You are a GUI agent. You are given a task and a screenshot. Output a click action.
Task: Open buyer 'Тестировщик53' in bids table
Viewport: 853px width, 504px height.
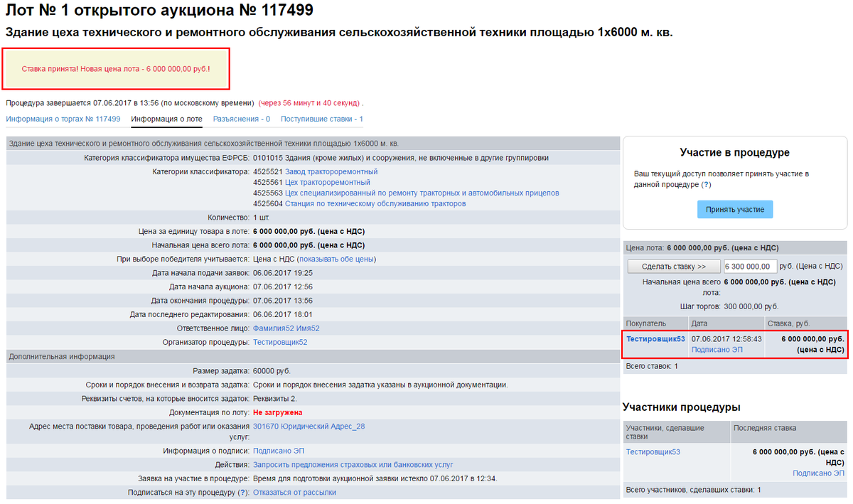tap(655, 339)
